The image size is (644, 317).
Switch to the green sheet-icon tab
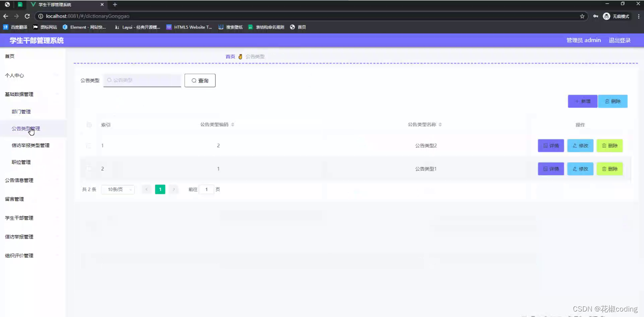click(20, 5)
